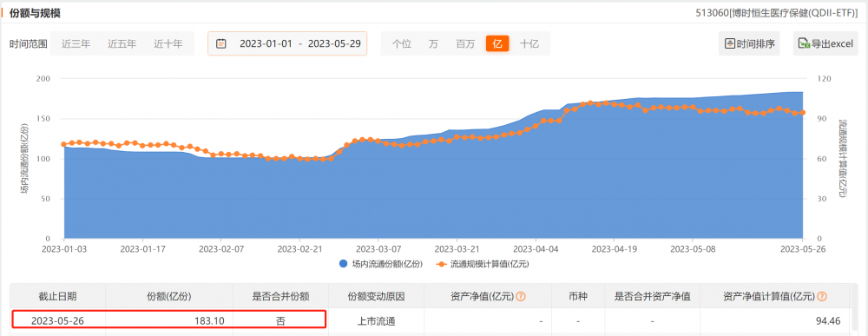The image size is (868, 336).
Task: Click the 时间排序 sort icon
Action: pyautogui.click(x=730, y=43)
